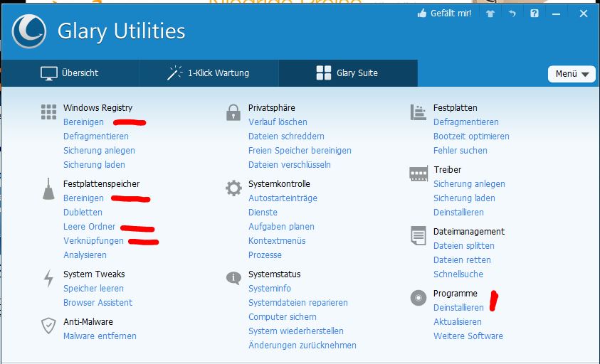600x364 pixels.
Task: Click Sicherung laden under Treiber
Action: [x=464, y=198]
